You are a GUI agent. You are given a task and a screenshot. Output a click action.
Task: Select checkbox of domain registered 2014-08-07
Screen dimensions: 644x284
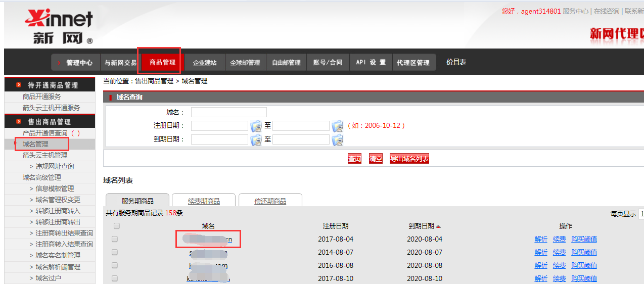tap(115, 252)
